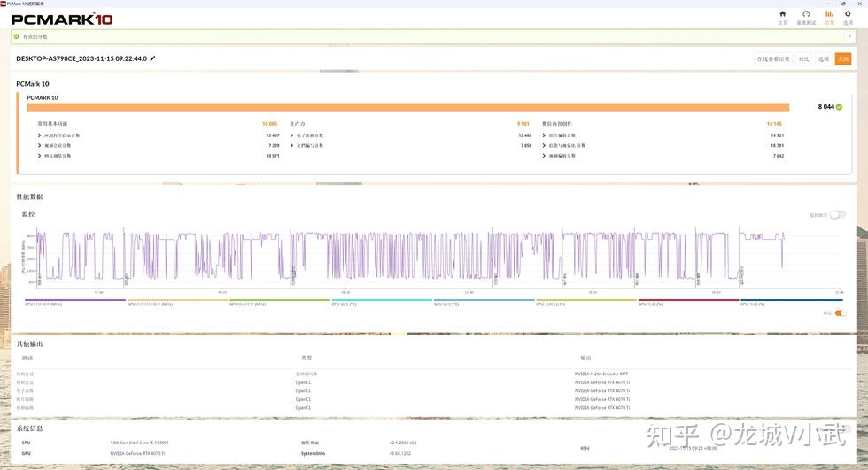Click the 12 488 score value
Viewport: 868px width, 470px height.
[x=524, y=135]
